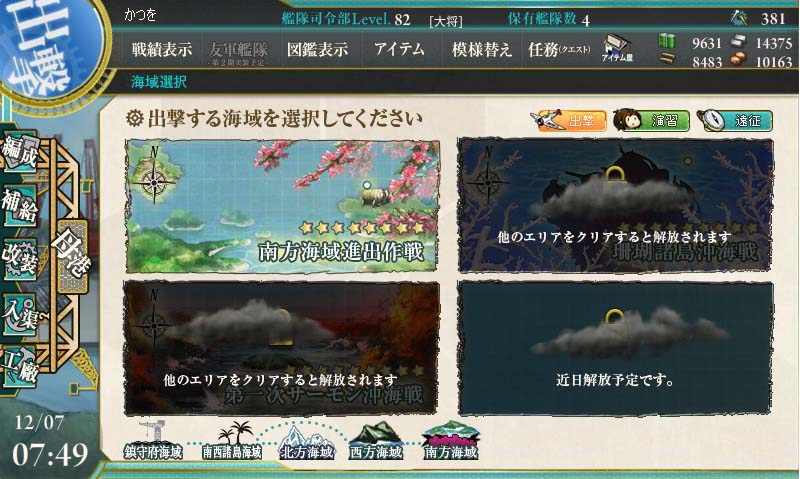Choose 南方海域進出作戦 map thumbnail
800x479 pixels.
coord(282,206)
